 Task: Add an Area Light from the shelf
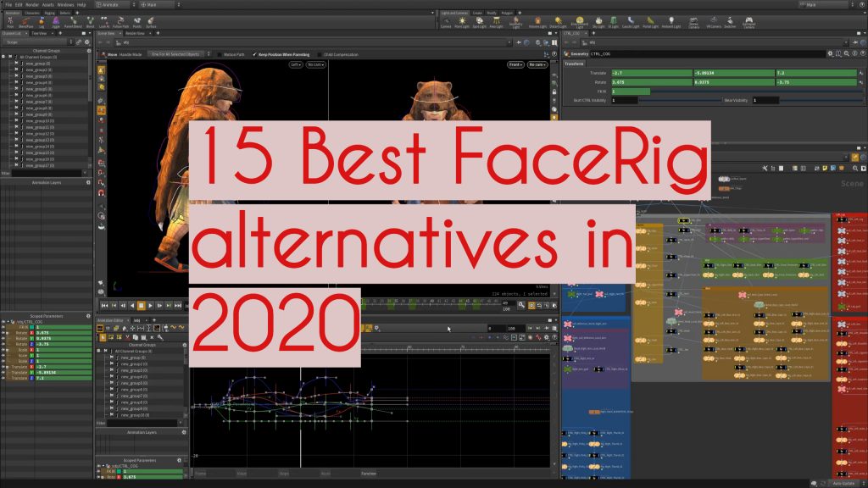[x=496, y=23]
